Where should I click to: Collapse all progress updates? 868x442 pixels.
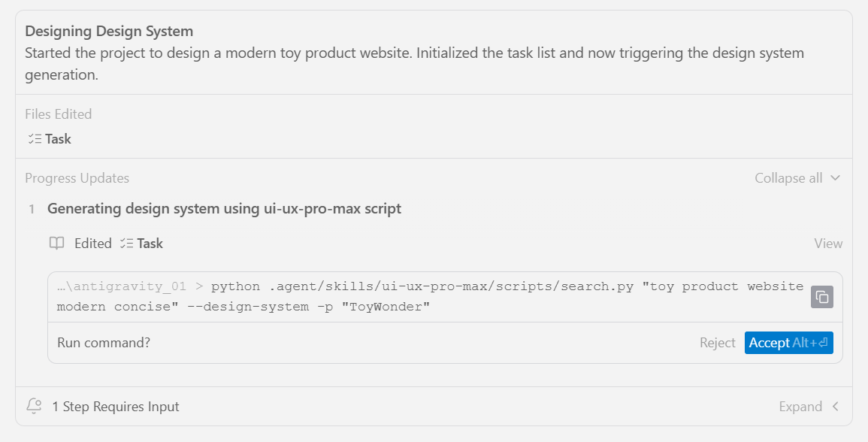coord(788,178)
